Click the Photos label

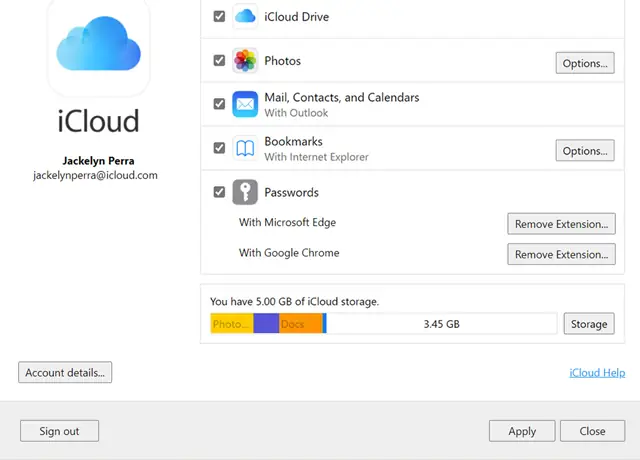click(x=282, y=61)
